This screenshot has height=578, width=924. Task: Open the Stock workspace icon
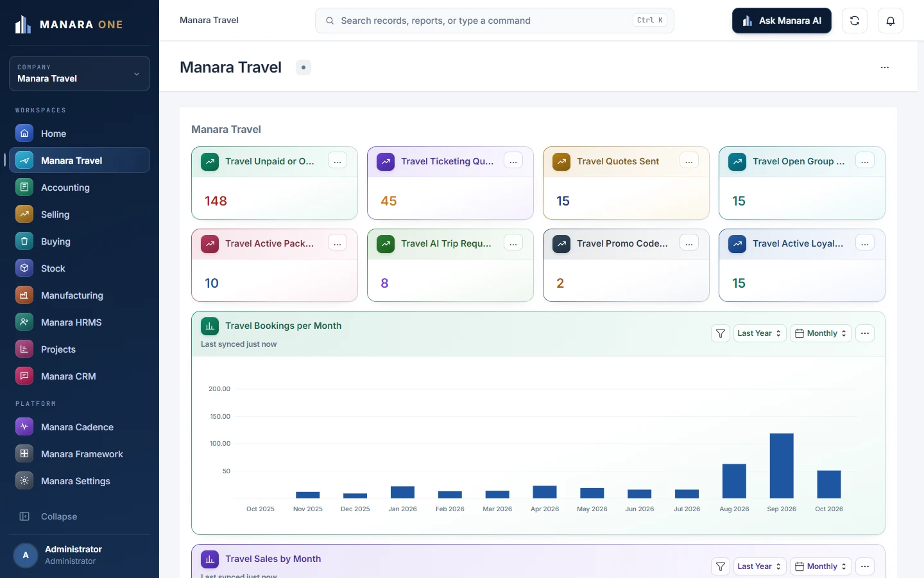coord(24,268)
